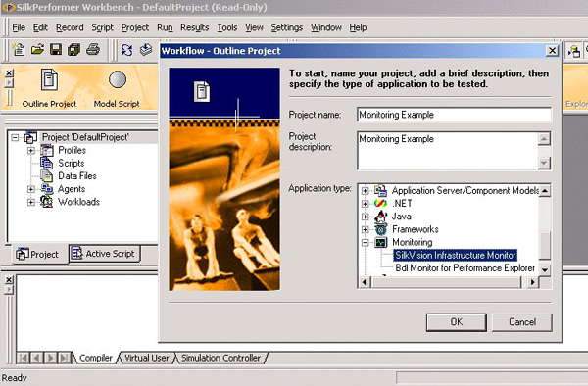This screenshot has width=588, height=386.
Task: Open the Project menu
Action: [x=135, y=27]
